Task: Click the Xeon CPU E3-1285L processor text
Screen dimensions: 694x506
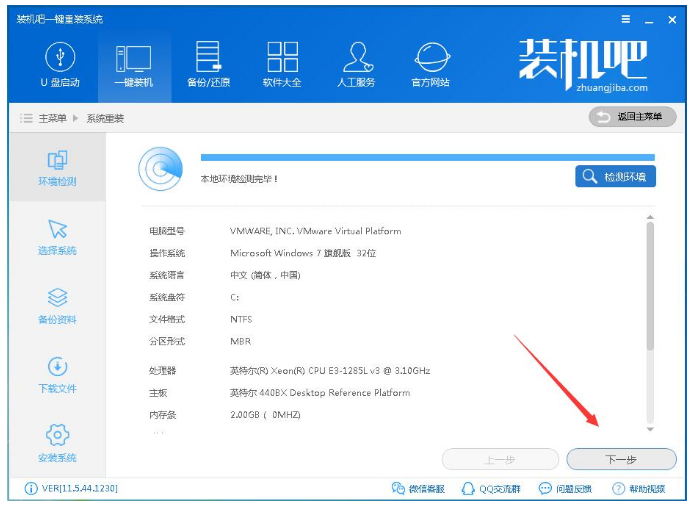Action: coord(330,371)
